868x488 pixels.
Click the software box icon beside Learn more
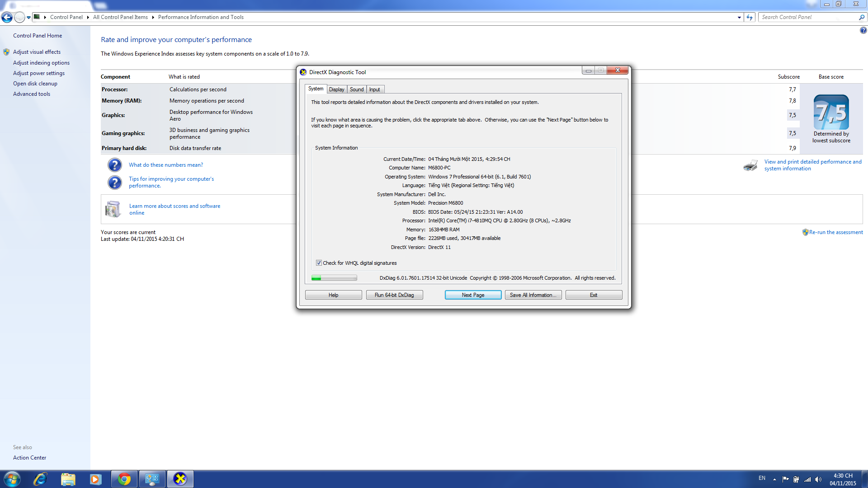[113, 209]
